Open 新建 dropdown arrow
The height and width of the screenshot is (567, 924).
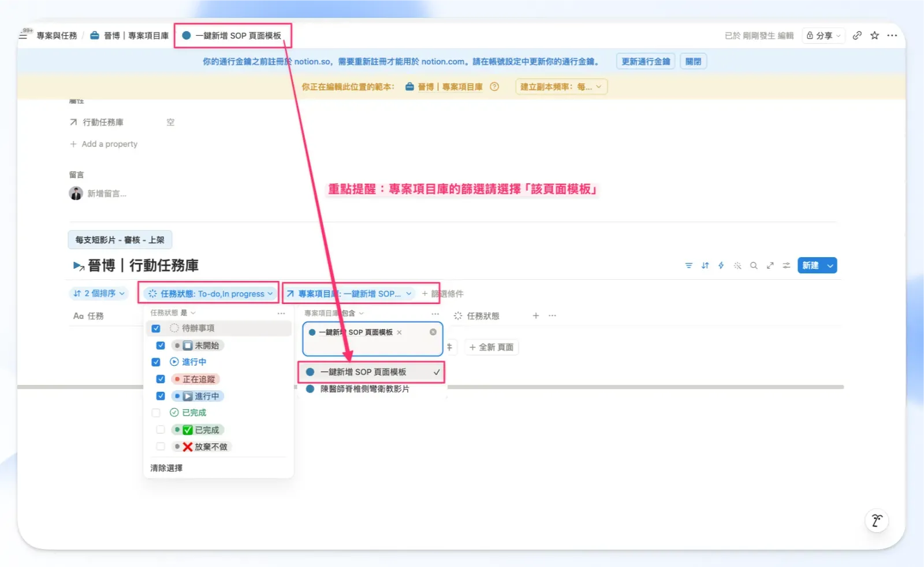click(x=830, y=265)
